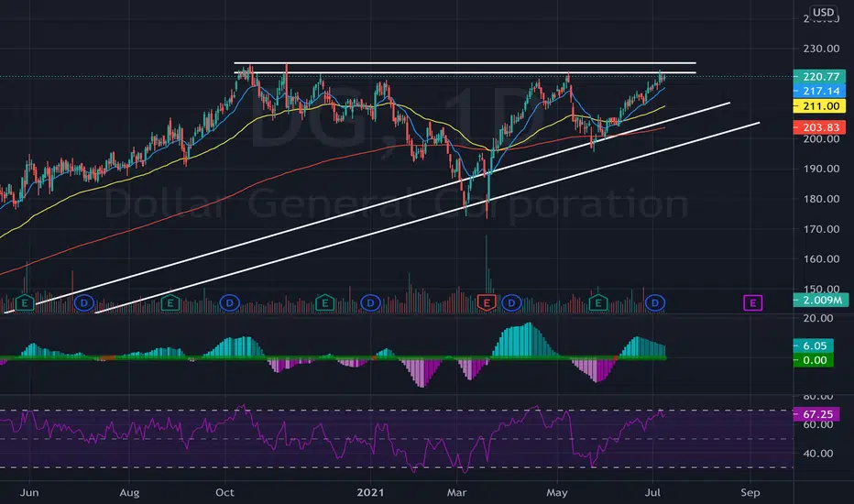Click the 160.00 price axis label

click(x=821, y=258)
